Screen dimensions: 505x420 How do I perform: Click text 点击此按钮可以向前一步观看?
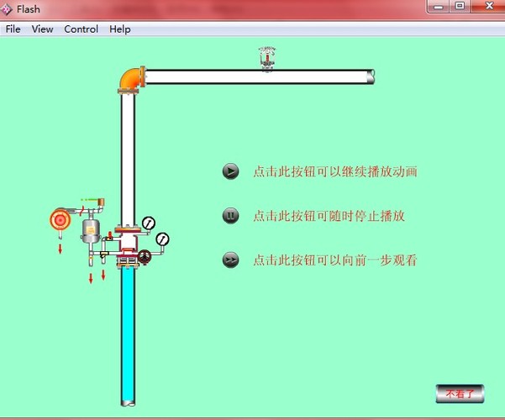click(335, 260)
